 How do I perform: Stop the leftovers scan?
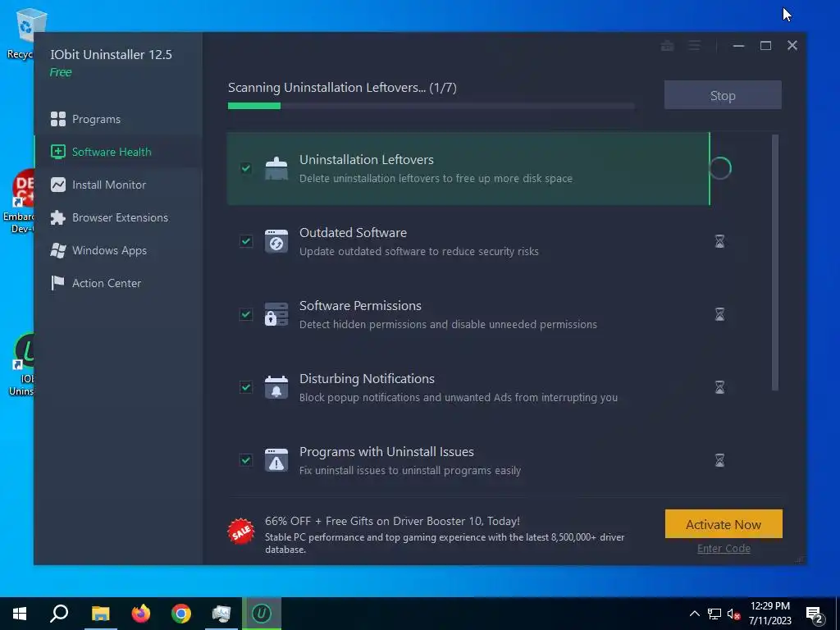pos(723,95)
